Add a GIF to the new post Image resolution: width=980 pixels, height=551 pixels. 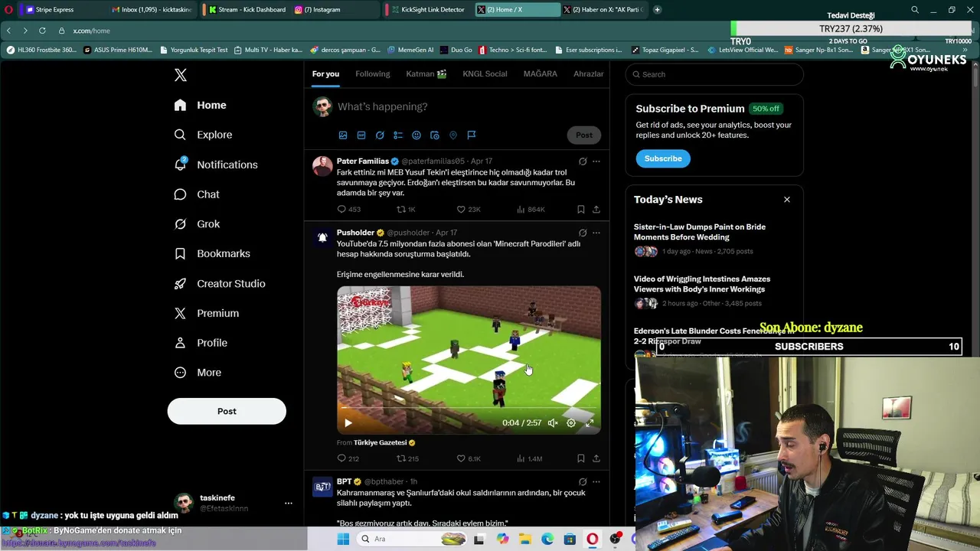(x=361, y=135)
